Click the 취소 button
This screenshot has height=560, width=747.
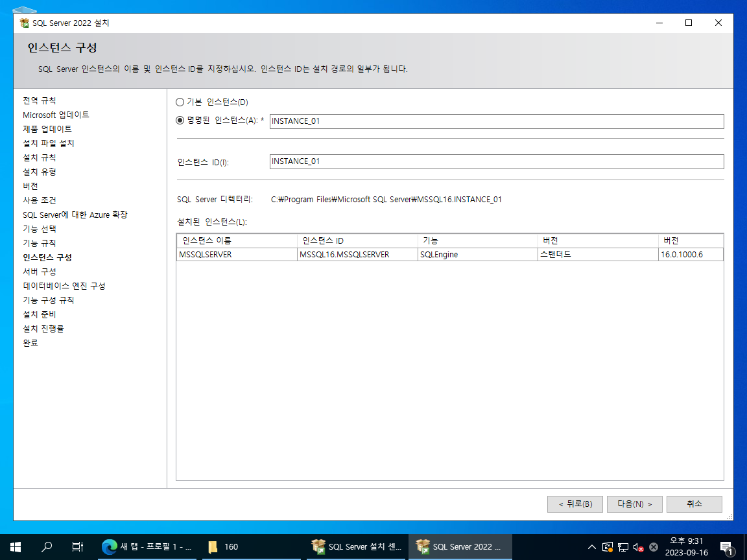[x=694, y=504]
